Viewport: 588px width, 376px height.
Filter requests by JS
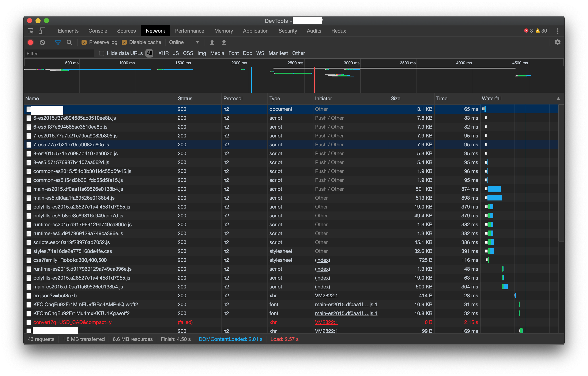(x=176, y=53)
